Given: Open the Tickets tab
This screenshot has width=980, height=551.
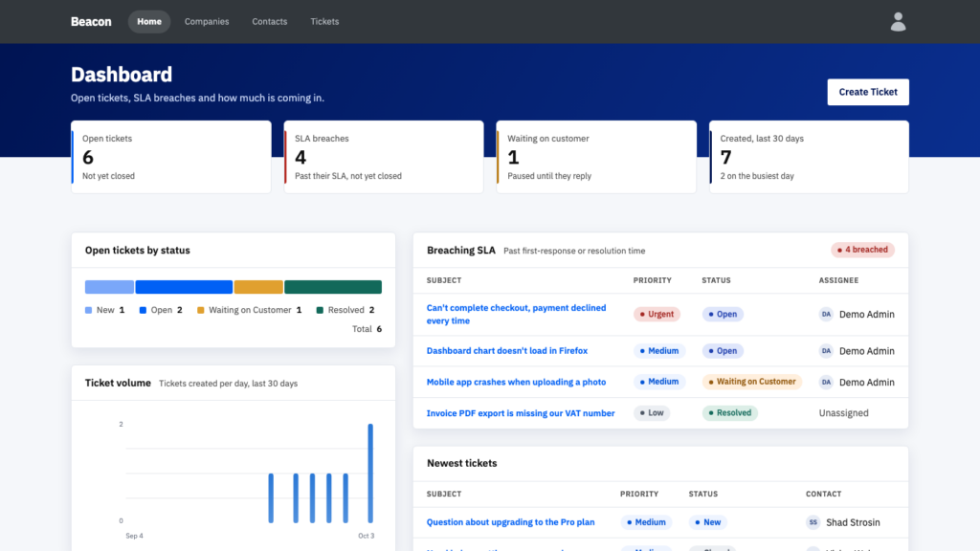Looking at the screenshot, I should coord(324,22).
